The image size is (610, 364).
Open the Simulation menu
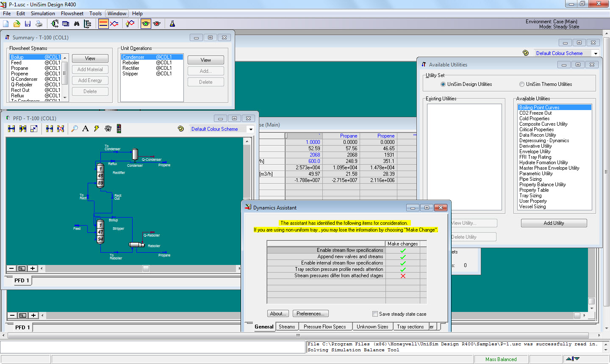pos(43,14)
